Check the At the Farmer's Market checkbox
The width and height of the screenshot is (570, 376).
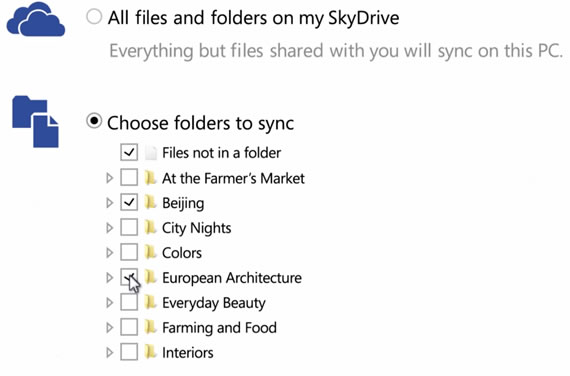click(129, 177)
